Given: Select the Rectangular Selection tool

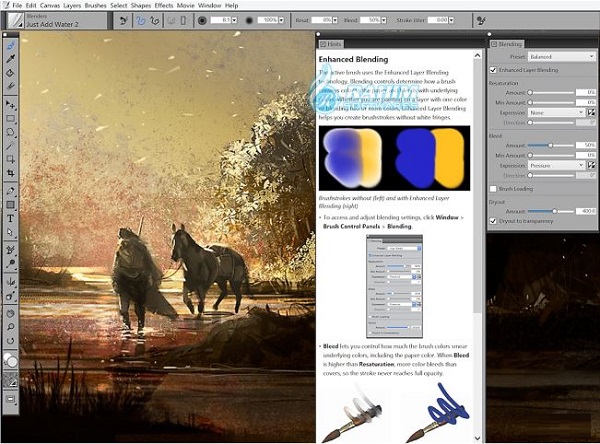Looking at the screenshot, I should pos(10,118).
